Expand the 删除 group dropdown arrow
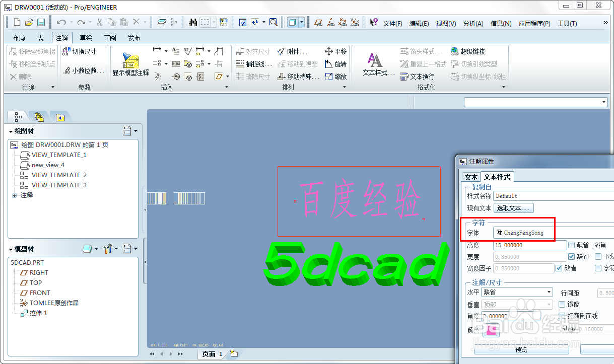The image size is (614, 364). [53, 87]
